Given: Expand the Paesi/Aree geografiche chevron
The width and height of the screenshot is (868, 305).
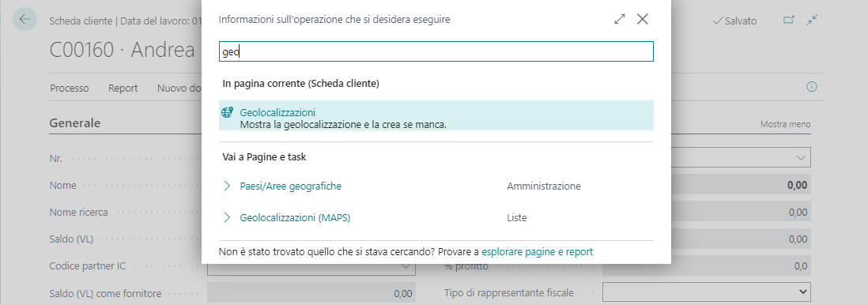Looking at the screenshot, I should (226, 186).
